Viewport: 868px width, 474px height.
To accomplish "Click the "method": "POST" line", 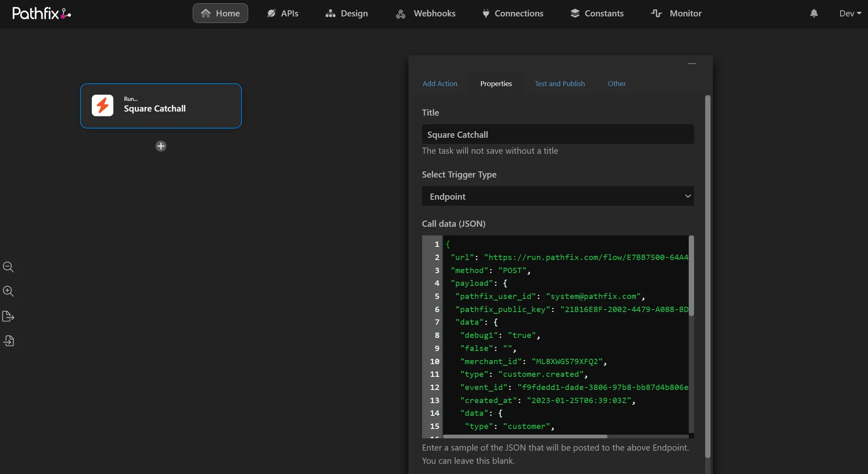I will (x=490, y=270).
